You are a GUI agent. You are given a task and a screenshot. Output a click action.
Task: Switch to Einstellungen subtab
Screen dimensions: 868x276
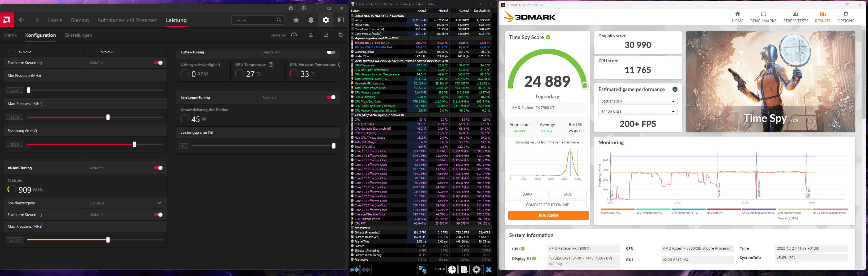pyautogui.click(x=78, y=35)
